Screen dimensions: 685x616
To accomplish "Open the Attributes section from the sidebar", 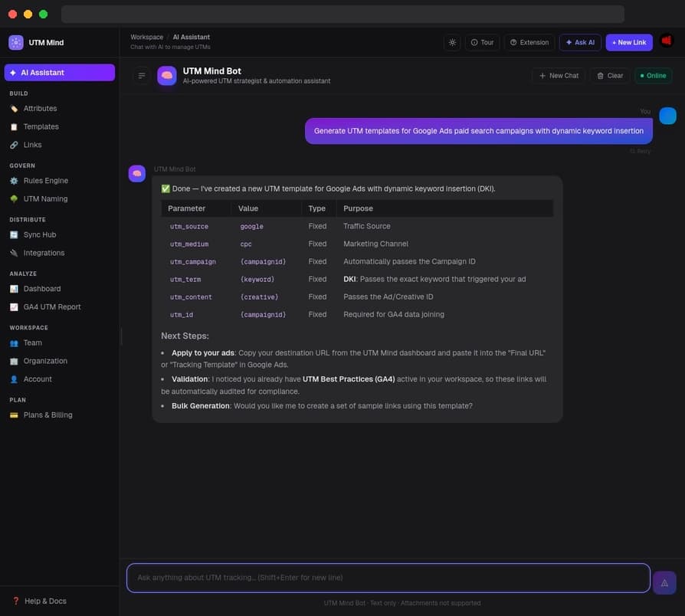I will click(x=40, y=108).
